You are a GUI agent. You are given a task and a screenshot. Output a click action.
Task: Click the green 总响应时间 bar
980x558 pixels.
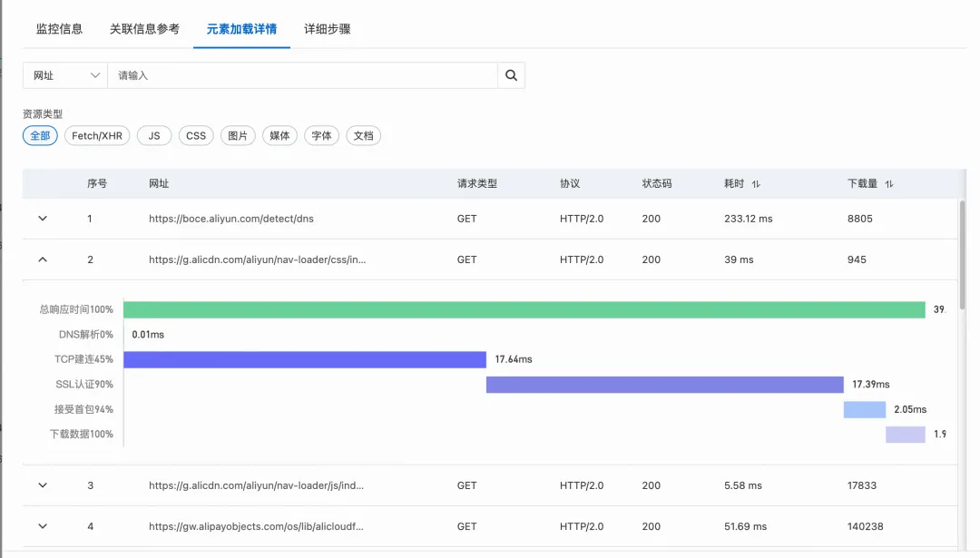524,309
